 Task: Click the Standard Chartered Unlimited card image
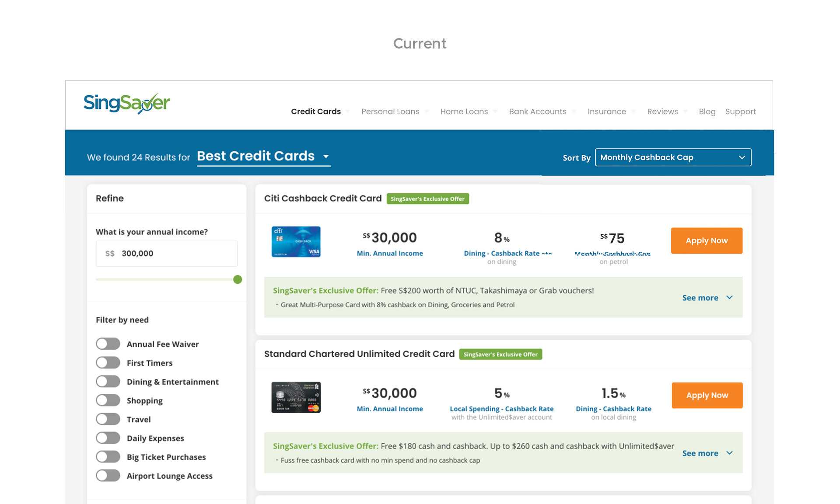(x=296, y=397)
